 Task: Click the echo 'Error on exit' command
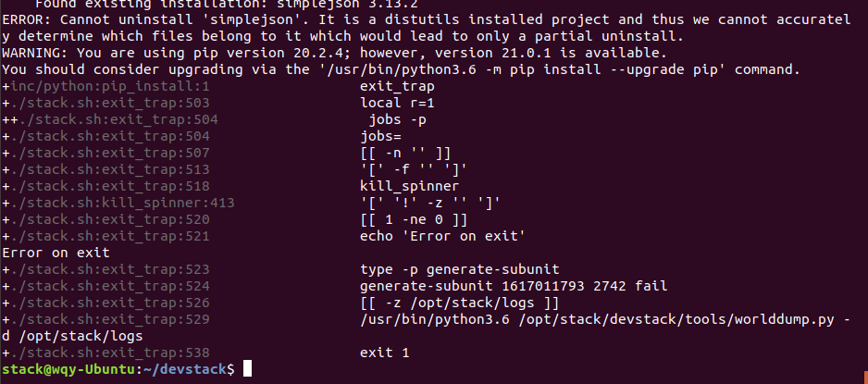442,236
